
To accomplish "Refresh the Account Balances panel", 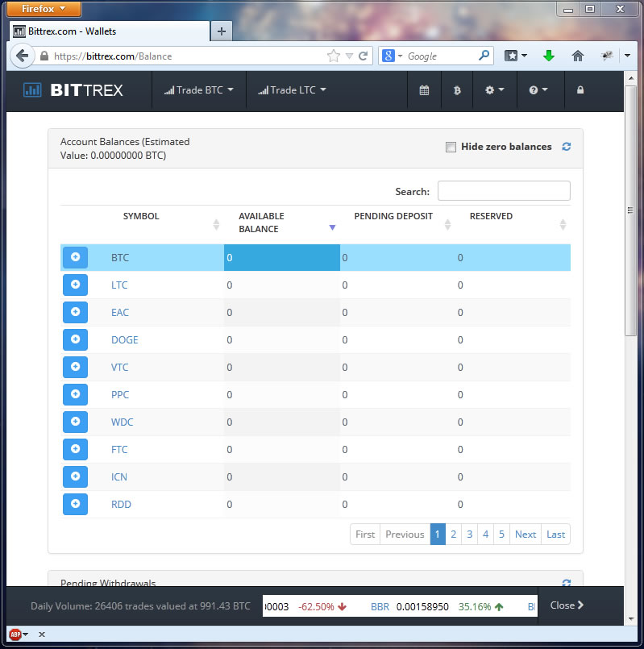I will [566, 147].
